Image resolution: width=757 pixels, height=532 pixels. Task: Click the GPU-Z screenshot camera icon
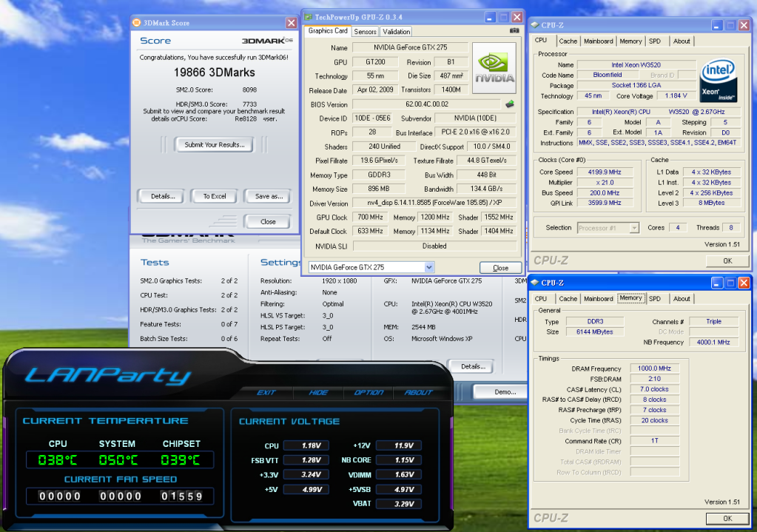click(514, 30)
